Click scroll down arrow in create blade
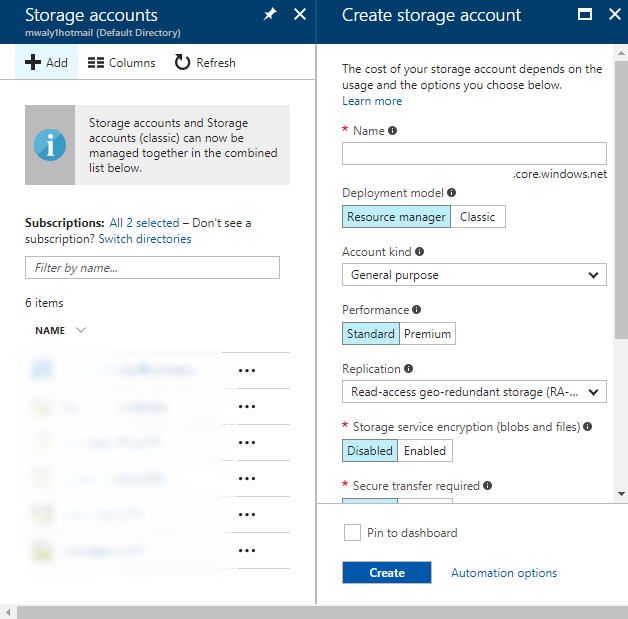This screenshot has width=628, height=619. pyautogui.click(x=621, y=494)
